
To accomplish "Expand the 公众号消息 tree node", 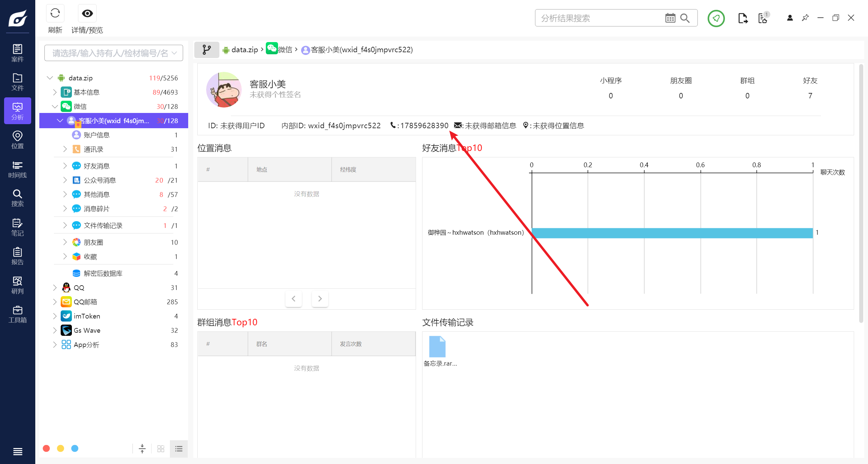I will 65,180.
